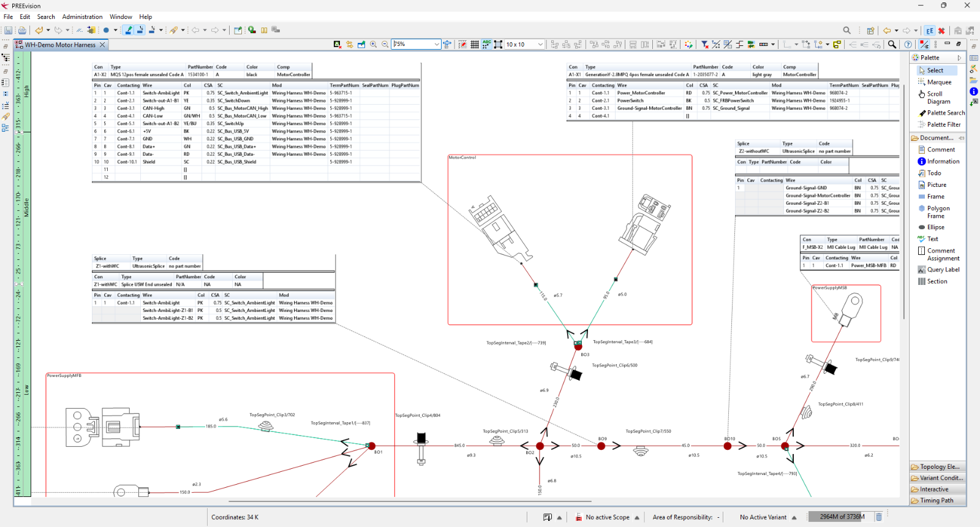Toggle snap frame icon beside grid size
The image size is (980, 527).
click(498, 44)
